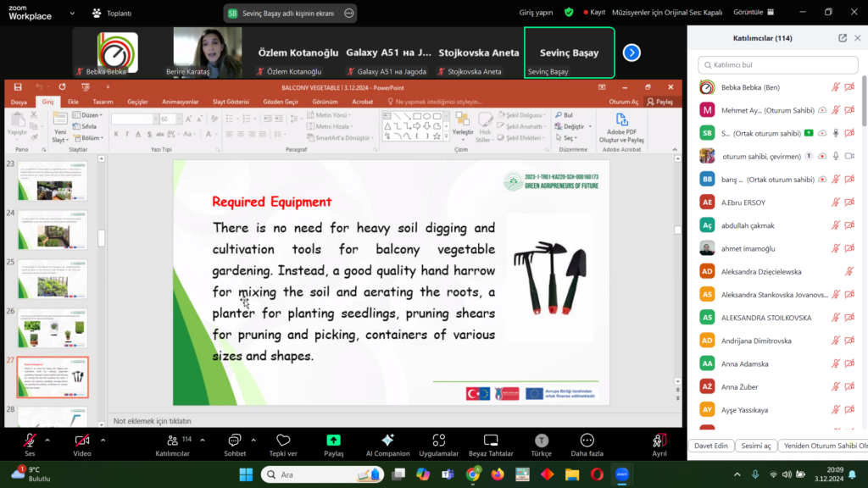Open Sohbet chat panel
Image resolution: width=868 pixels, height=488 pixels.
[x=235, y=440]
